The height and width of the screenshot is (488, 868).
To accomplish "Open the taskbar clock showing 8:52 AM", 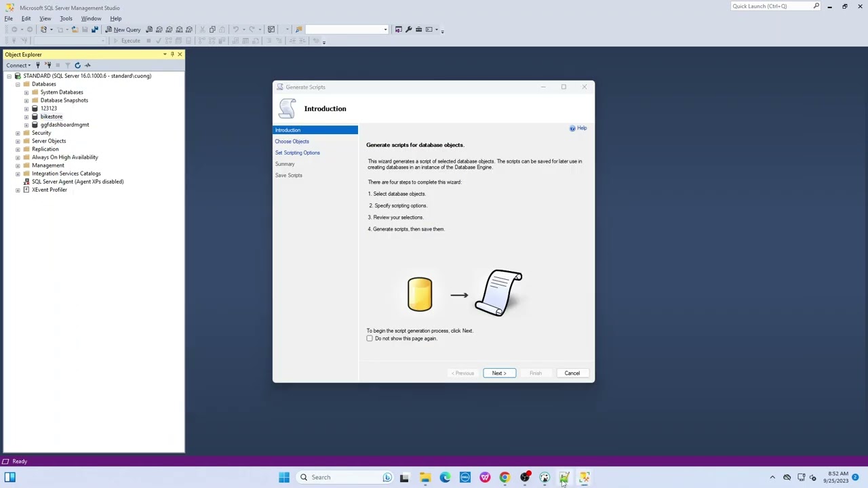I will (x=835, y=477).
